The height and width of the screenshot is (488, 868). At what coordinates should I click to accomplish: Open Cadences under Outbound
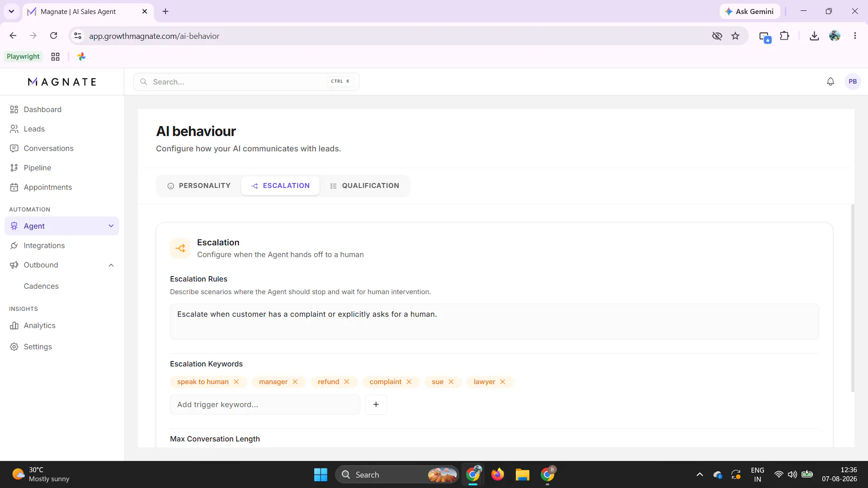[41, 286]
